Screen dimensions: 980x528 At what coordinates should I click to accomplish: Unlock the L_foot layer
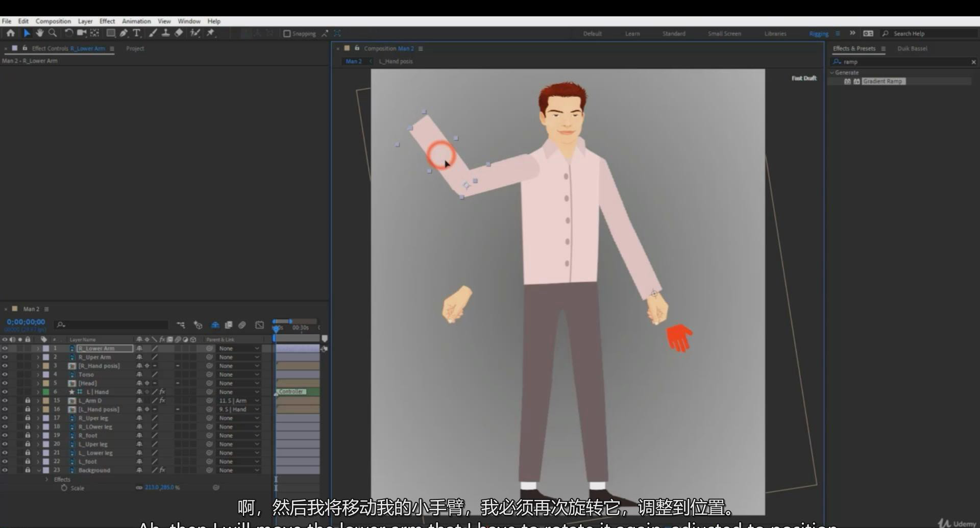pos(28,461)
